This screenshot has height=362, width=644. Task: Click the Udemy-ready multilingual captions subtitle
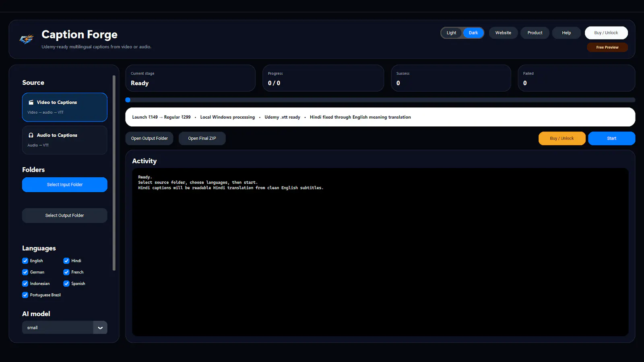(96, 47)
